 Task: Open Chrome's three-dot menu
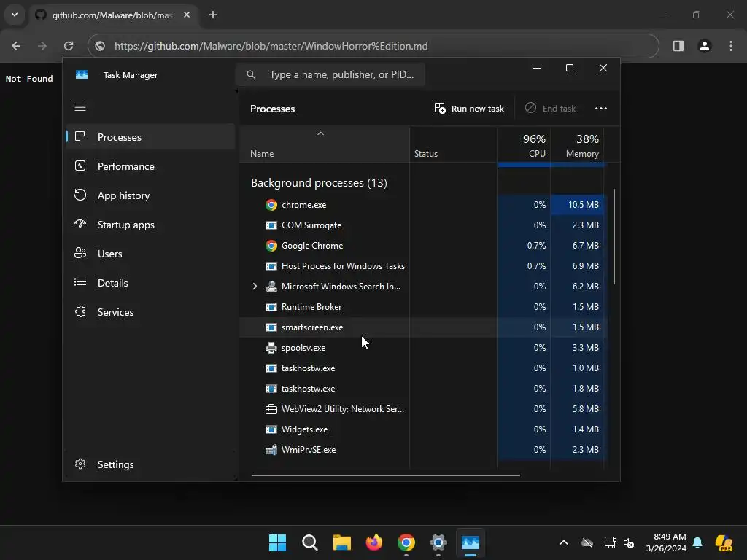coord(731,46)
